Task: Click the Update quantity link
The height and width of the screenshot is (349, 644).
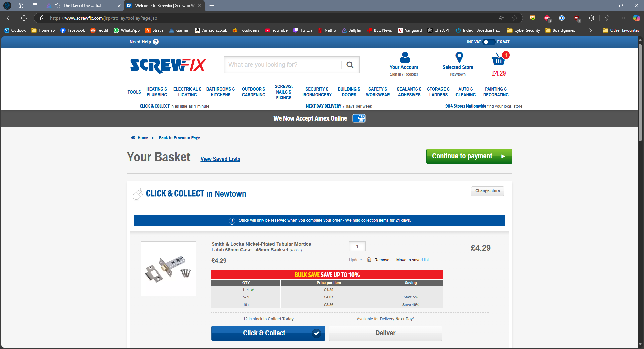Action: (x=355, y=260)
